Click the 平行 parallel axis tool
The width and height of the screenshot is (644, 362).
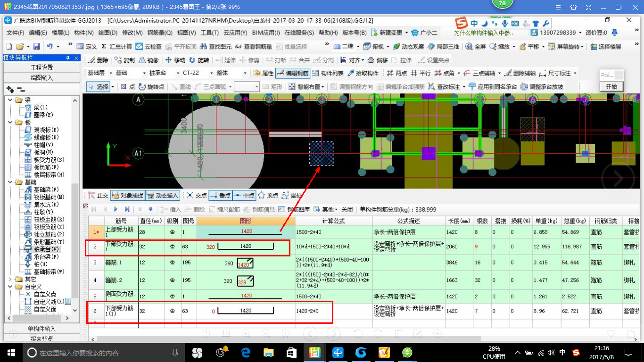(x=420, y=73)
